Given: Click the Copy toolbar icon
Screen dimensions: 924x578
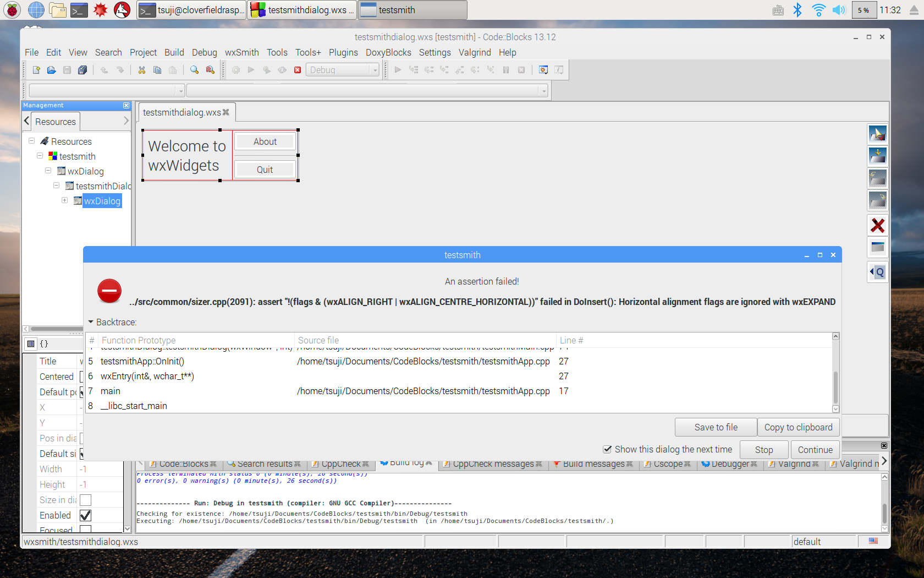Looking at the screenshot, I should click(157, 70).
